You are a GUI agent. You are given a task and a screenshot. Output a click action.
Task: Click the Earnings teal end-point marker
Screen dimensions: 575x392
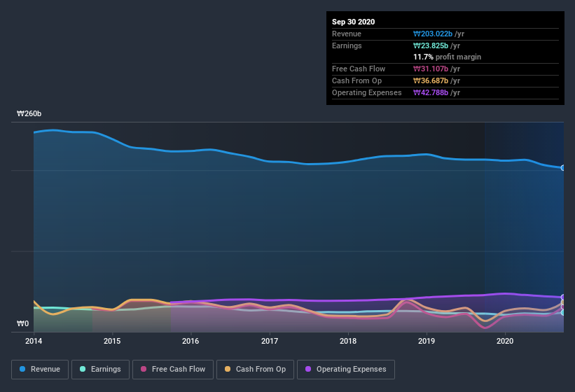pyautogui.click(x=563, y=312)
